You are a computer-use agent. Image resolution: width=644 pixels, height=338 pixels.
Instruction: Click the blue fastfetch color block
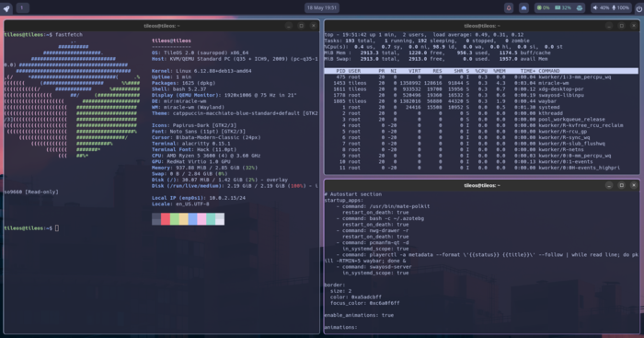[192, 219]
